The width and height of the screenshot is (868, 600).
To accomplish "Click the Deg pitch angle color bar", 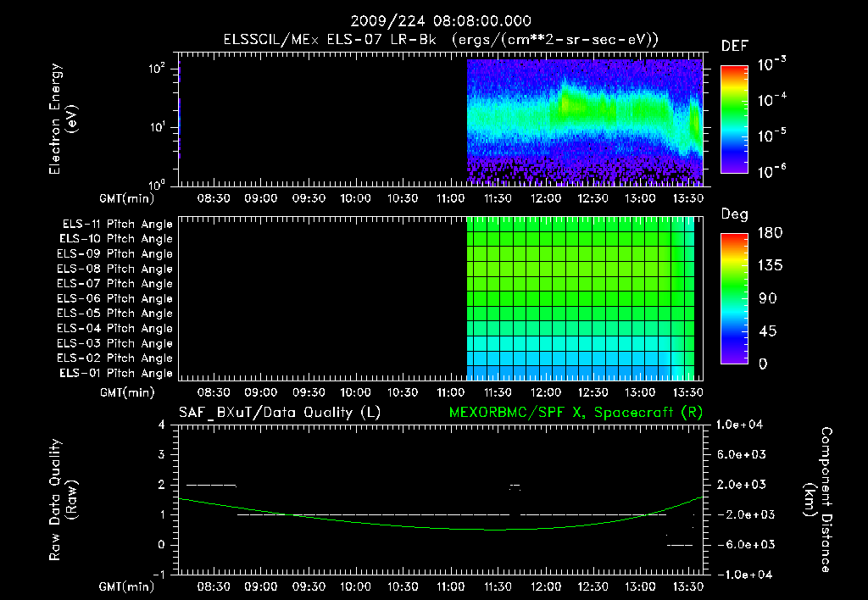I will pos(734,298).
